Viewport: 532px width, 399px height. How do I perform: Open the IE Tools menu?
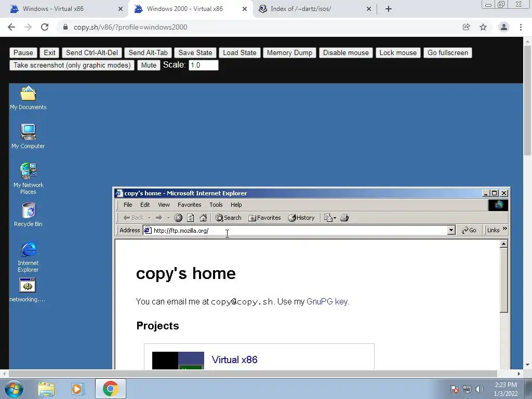(216, 205)
